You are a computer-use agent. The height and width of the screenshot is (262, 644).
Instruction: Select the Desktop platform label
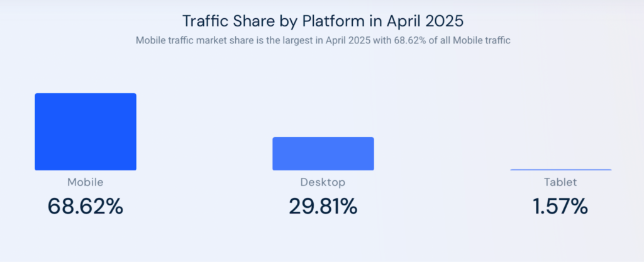point(323,182)
